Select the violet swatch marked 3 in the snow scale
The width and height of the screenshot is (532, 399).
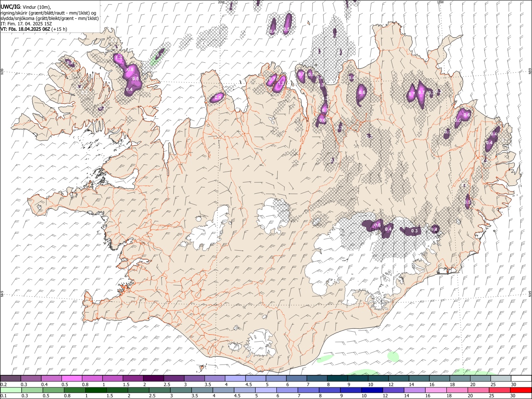pyautogui.click(x=195, y=379)
